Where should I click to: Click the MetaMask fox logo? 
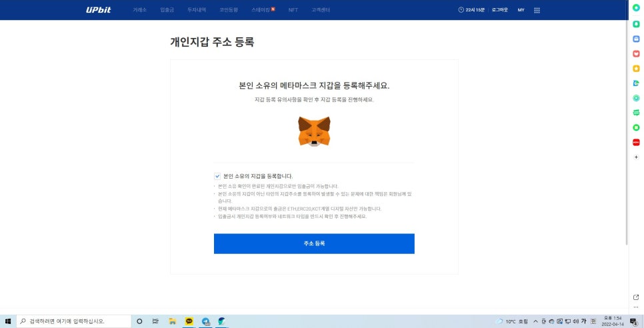pos(314,131)
